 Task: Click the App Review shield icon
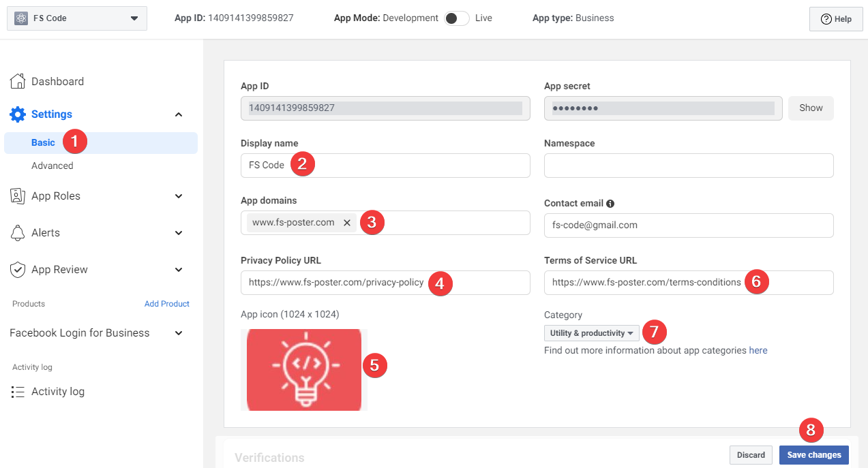pos(18,270)
